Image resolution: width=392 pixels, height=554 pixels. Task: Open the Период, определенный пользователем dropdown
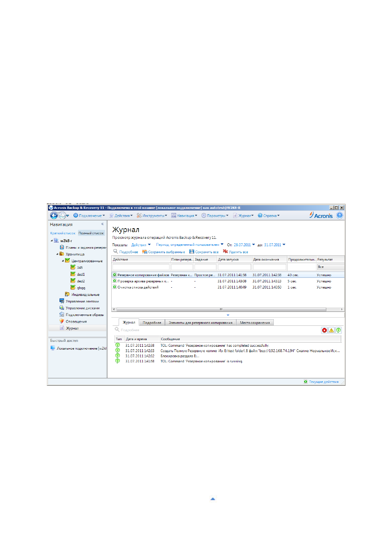click(x=190, y=245)
